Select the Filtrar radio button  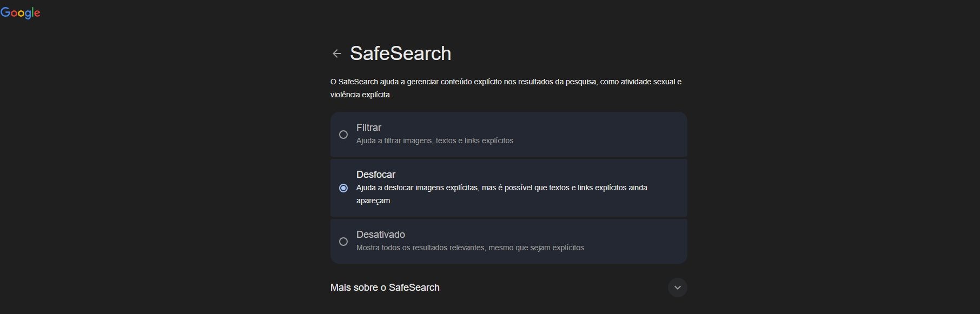(343, 135)
